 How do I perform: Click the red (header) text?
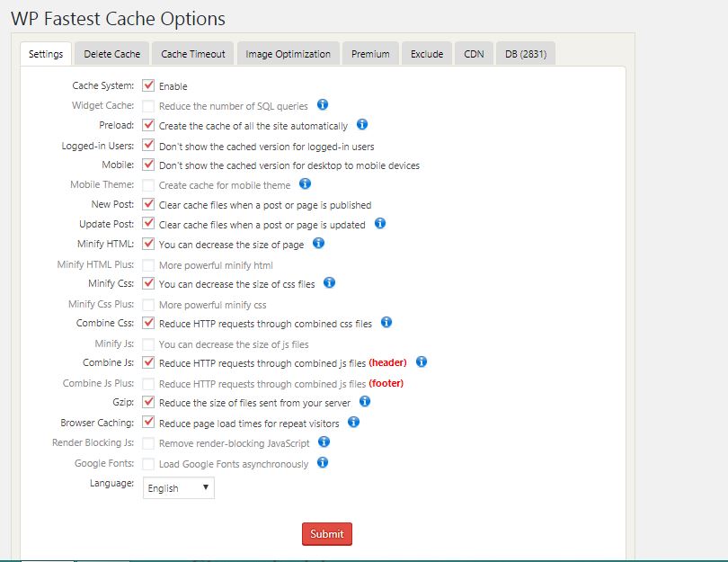[387, 362]
